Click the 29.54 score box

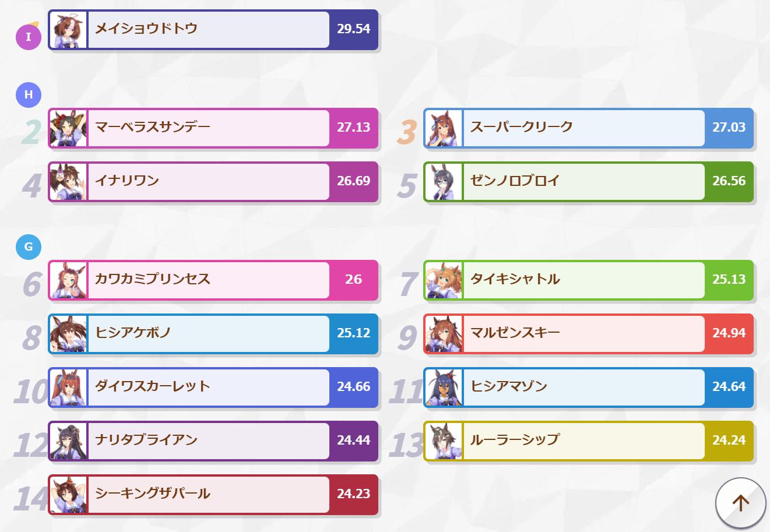(353, 29)
